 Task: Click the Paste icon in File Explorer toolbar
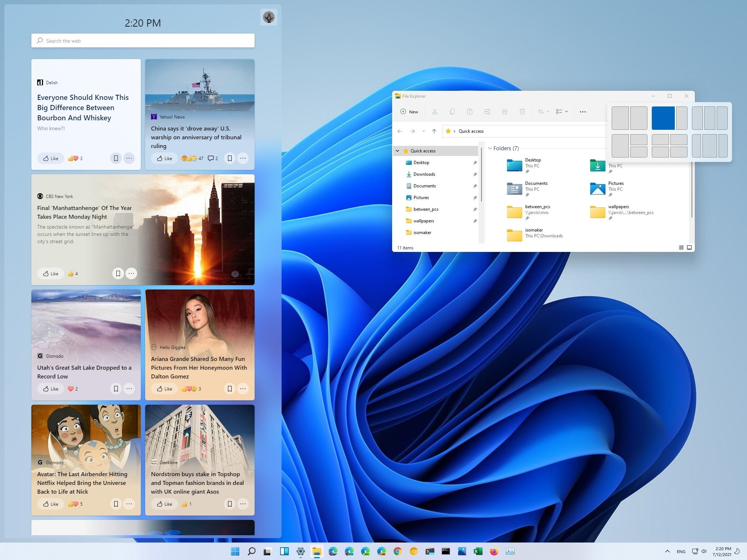coord(470,112)
